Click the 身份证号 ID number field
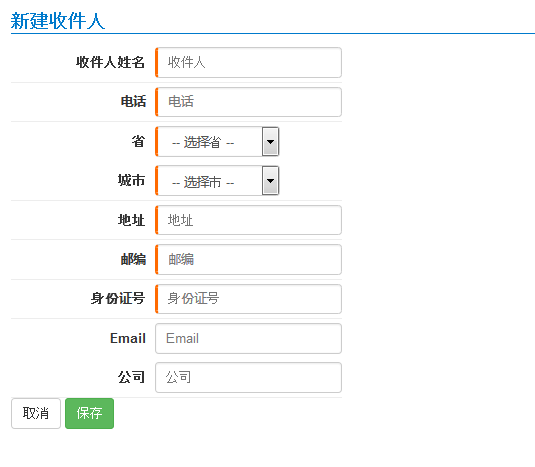Screen dimensions: 535x467 pos(248,299)
